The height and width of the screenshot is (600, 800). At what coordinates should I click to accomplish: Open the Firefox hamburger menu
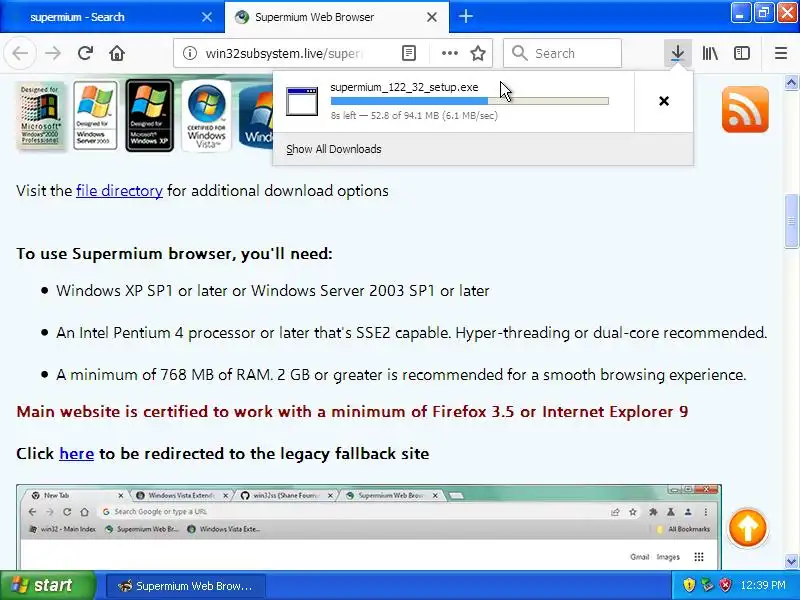point(781,53)
